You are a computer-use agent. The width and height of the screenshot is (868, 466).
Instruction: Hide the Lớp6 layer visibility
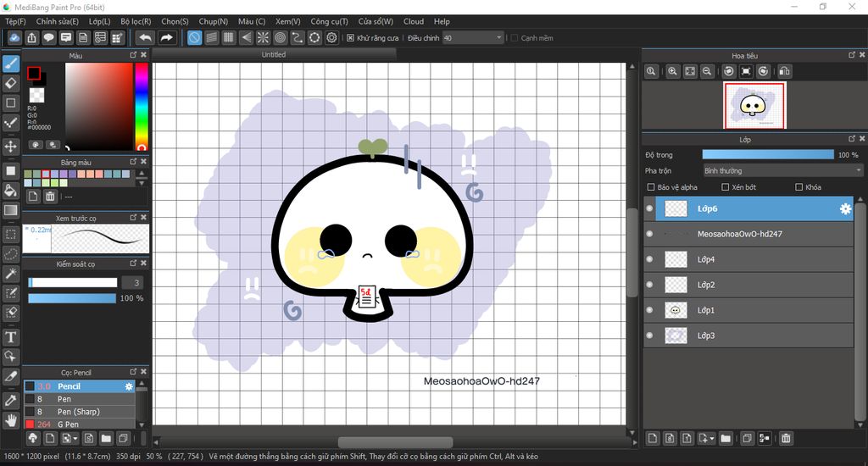(x=650, y=208)
